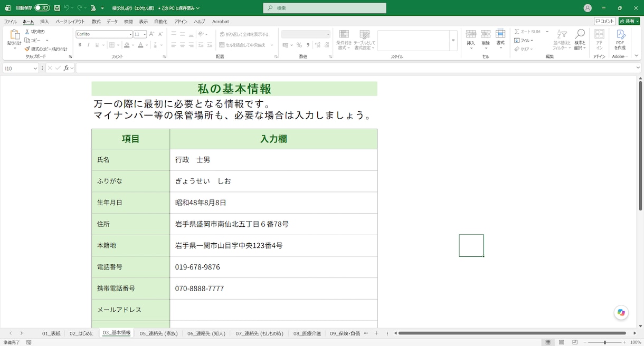This screenshot has width=644, height=346.
Task: Click the decrease indent icon
Action: 201,45
